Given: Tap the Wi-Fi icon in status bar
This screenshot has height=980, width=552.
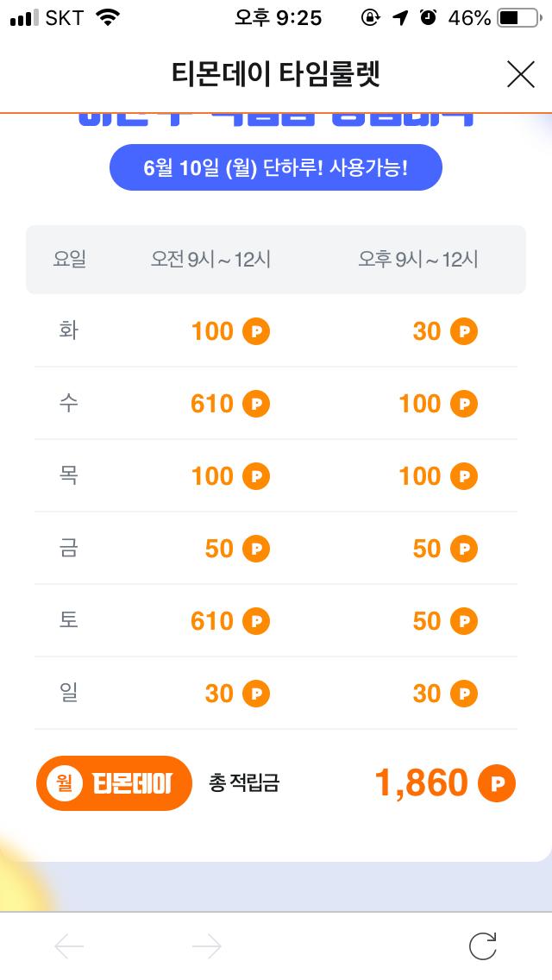Looking at the screenshot, I should tap(108, 18).
